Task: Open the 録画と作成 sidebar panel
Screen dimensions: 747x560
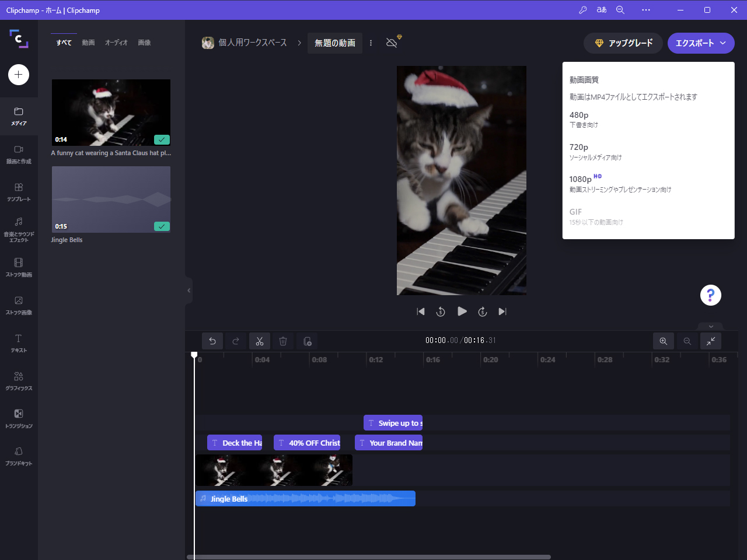Action: point(19,155)
